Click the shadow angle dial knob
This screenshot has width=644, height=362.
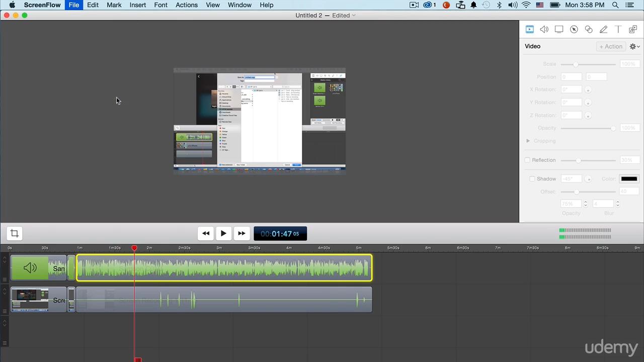point(588,179)
